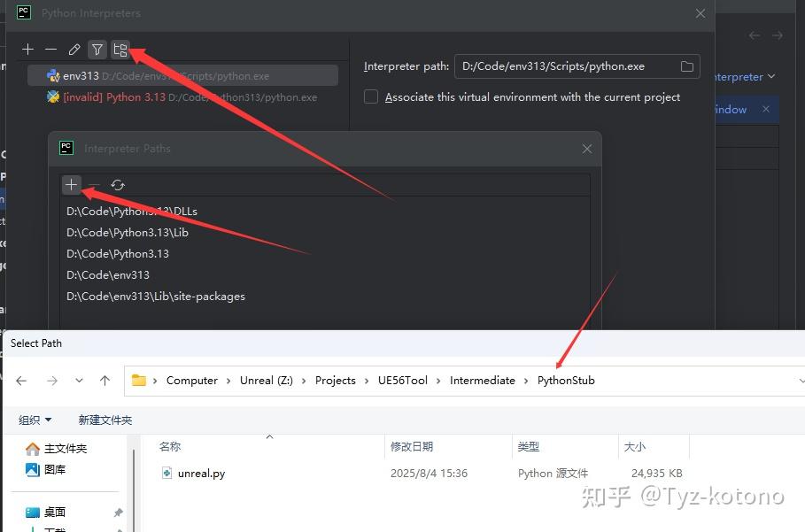Open the Show Interpreter Paths icon
The height and width of the screenshot is (532, 805).
click(120, 50)
